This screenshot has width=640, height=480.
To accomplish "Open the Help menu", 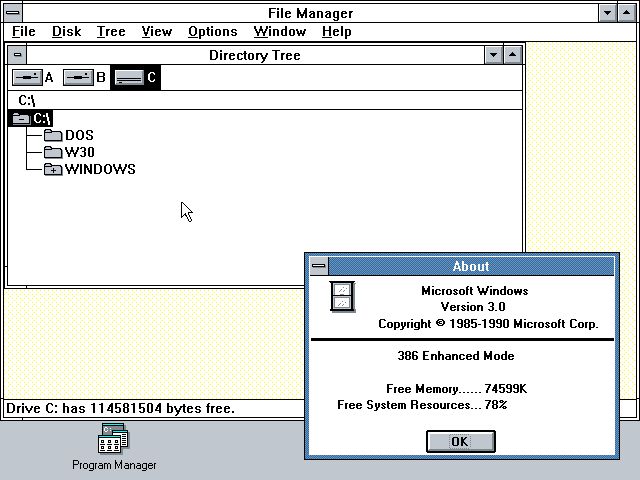I will pyautogui.click(x=336, y=32).
